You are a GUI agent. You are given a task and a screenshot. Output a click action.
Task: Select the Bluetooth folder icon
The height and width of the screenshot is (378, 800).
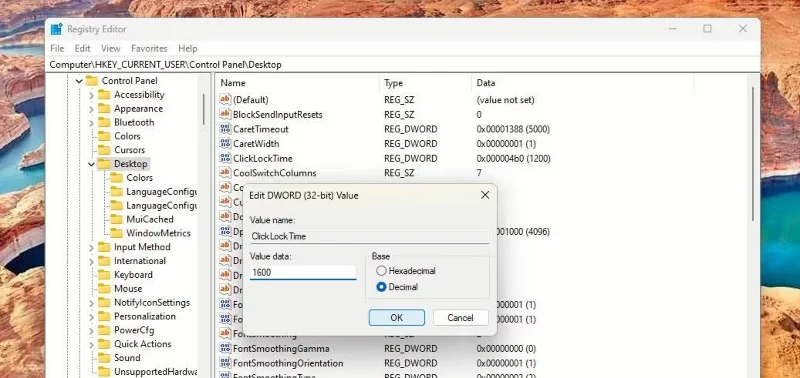[x=104, y=122]
